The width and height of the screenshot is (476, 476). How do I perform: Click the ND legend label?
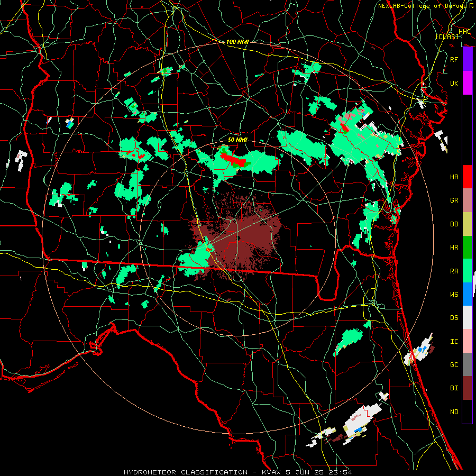coord(454,412)
